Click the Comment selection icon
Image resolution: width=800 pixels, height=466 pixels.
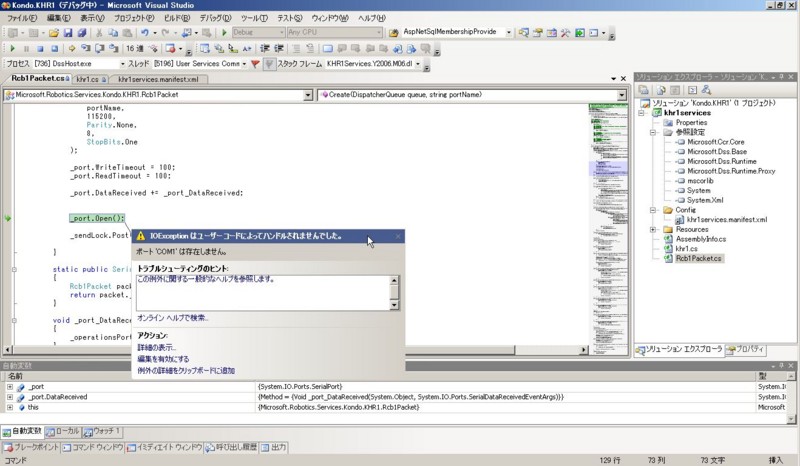[296, 48]
